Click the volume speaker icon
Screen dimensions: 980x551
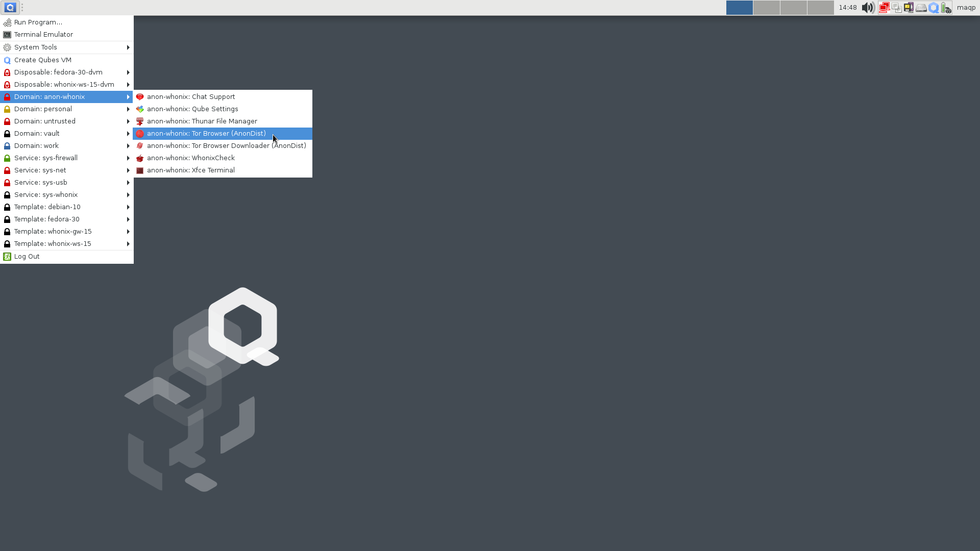pyautogui.click(x=868, y=8)
